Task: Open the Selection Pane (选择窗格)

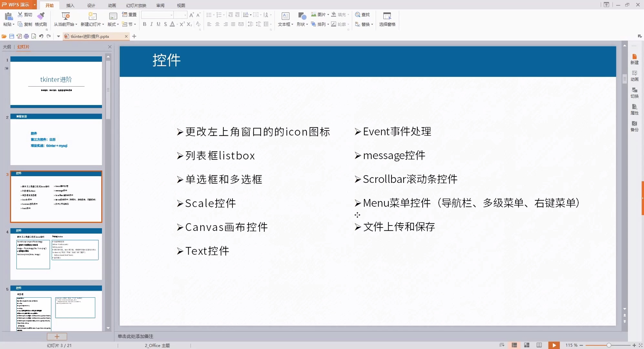Action: click(x=387, y=19)
